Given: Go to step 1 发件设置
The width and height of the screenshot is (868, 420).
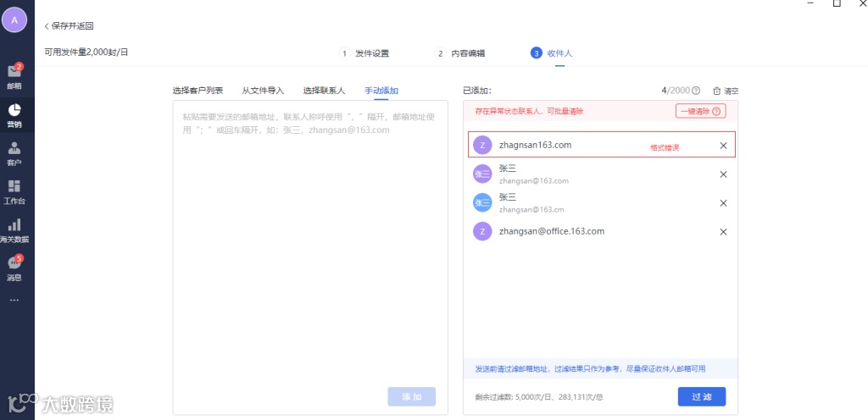Looking at the screenshot, I should (364, 53).
